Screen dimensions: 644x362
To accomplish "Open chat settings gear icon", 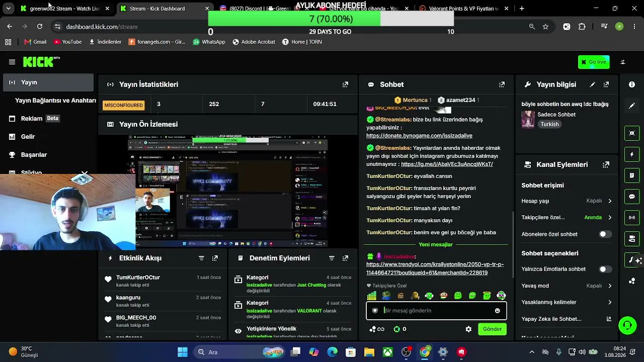I will (468, 329).
